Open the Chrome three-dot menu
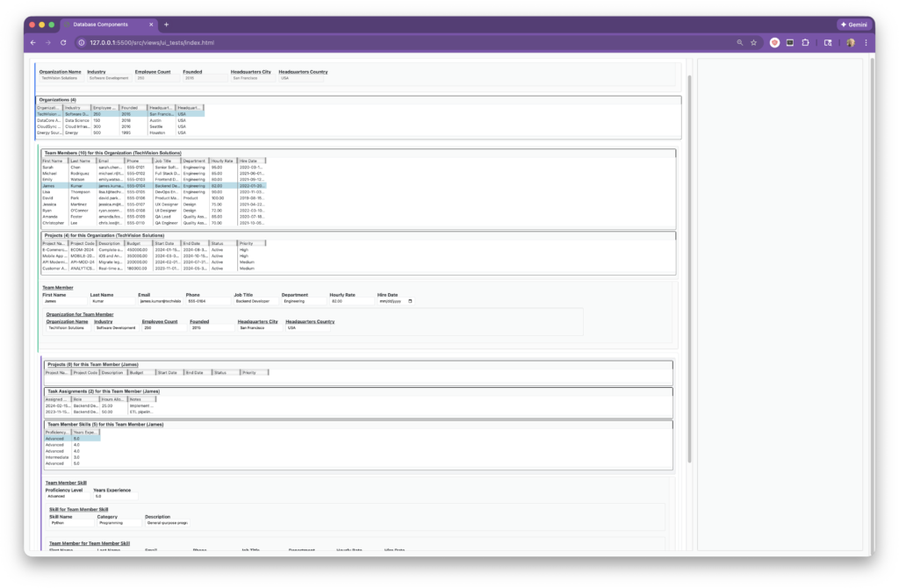 coord(865,42)
